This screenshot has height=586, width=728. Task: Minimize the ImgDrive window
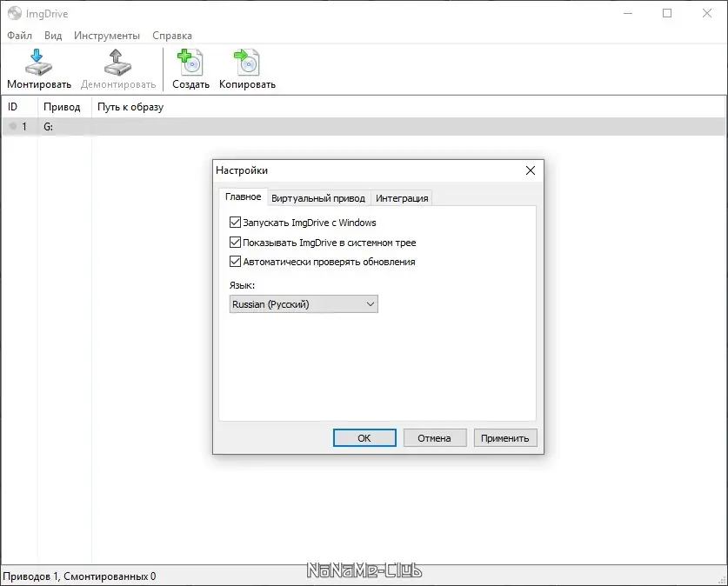628,13
